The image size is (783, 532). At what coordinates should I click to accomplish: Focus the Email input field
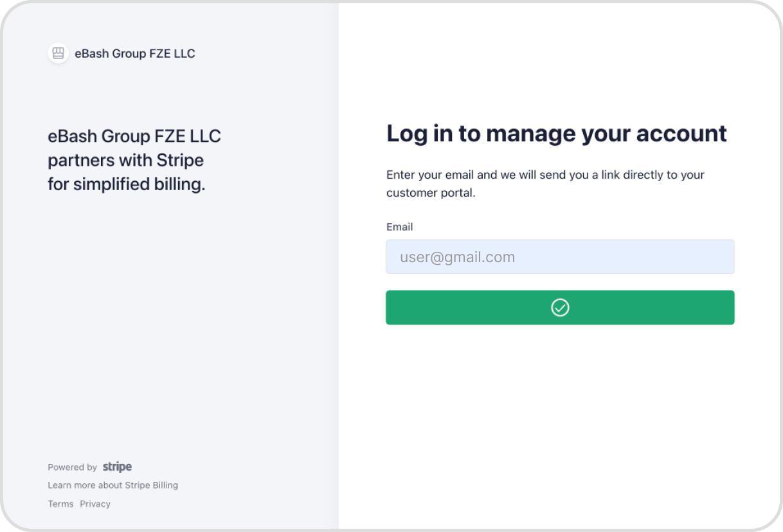coord(560,257)
